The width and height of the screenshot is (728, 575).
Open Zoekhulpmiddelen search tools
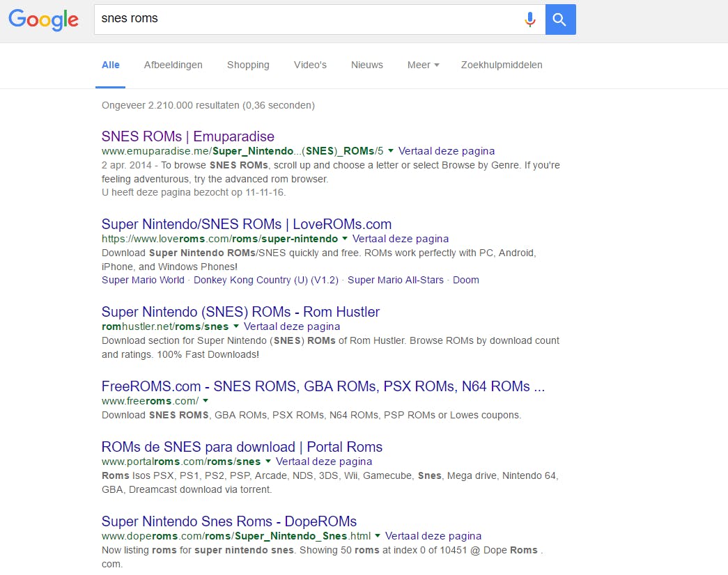(x=502, y=65)
